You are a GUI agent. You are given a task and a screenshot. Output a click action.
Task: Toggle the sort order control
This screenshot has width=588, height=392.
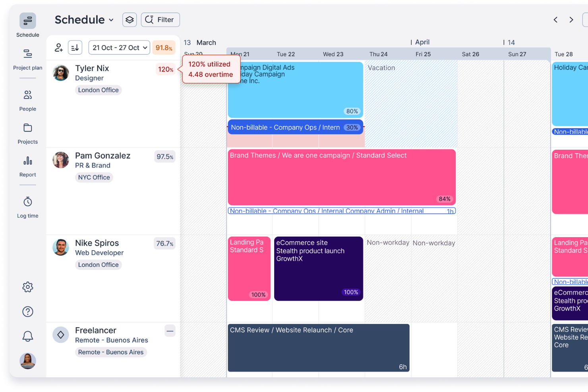(x=75, y=48)
